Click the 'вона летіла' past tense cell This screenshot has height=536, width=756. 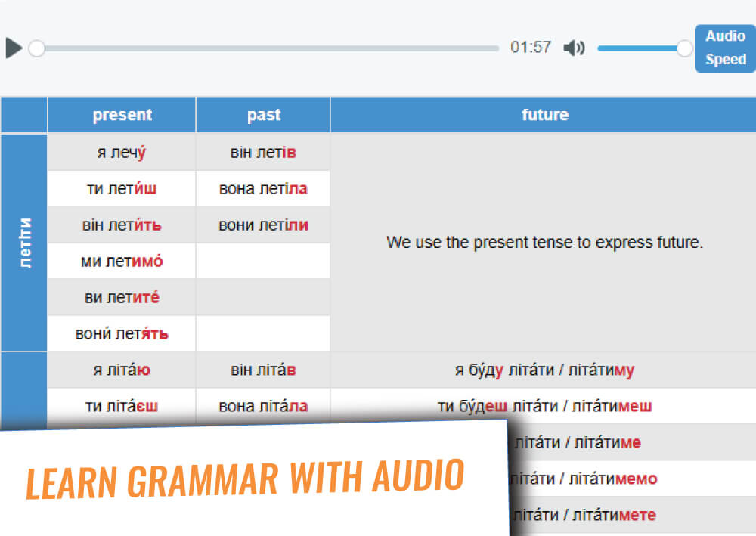point(263,189)
